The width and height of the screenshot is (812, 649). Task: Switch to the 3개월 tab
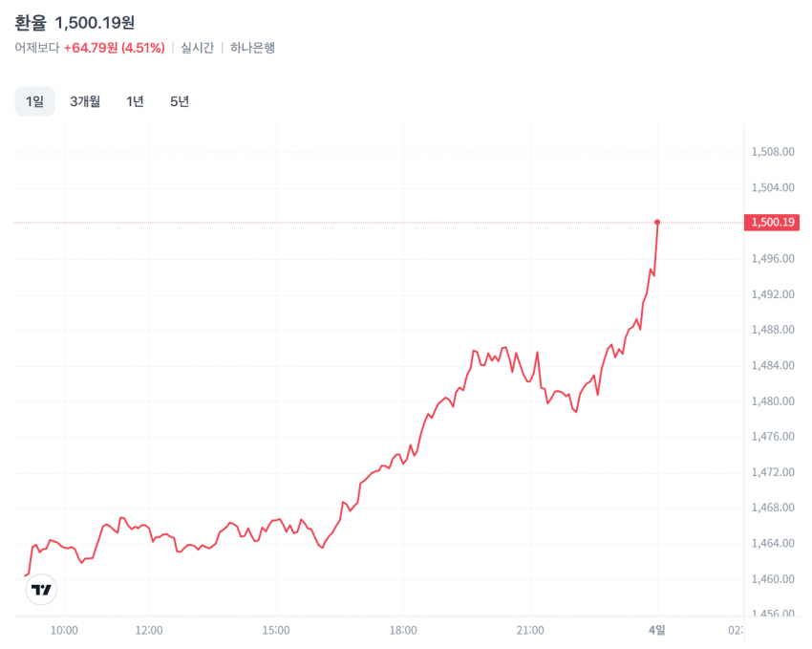[85, 101]
